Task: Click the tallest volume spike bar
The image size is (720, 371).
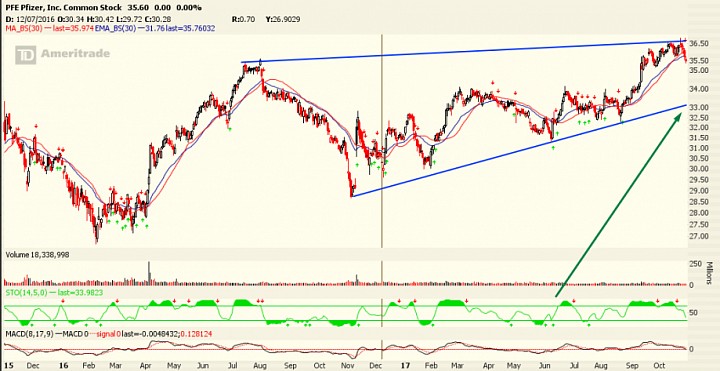Action: point(149,273)
